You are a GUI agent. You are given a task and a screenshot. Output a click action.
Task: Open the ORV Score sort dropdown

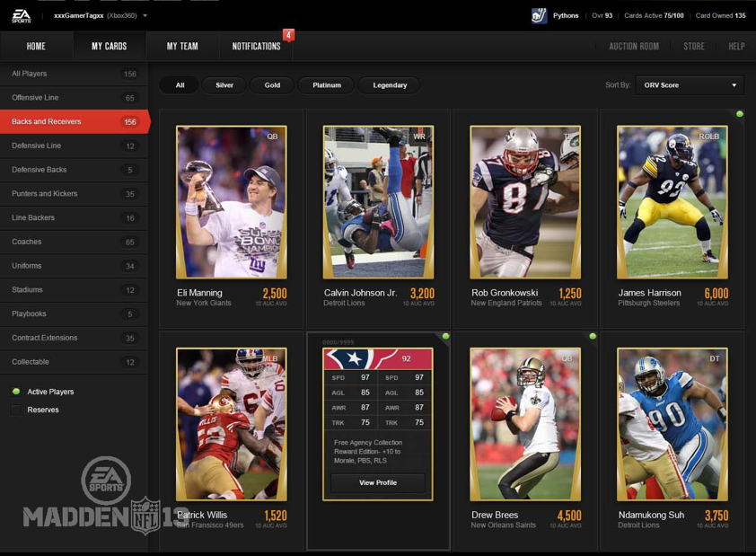point(690,85)
